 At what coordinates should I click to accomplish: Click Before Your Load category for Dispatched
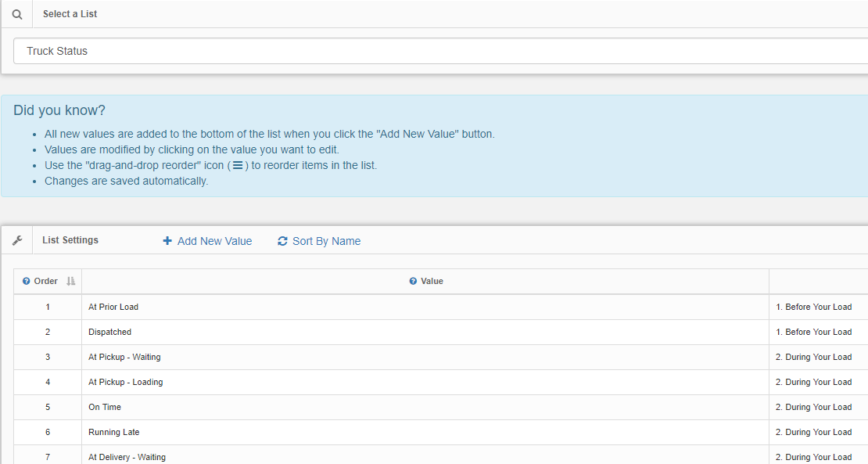[814, 332]
